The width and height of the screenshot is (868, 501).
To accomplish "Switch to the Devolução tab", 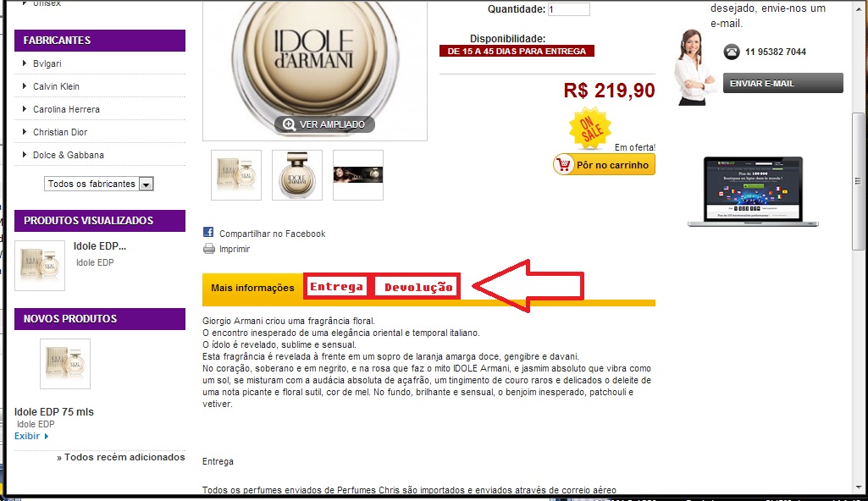I will coord(418,287).
